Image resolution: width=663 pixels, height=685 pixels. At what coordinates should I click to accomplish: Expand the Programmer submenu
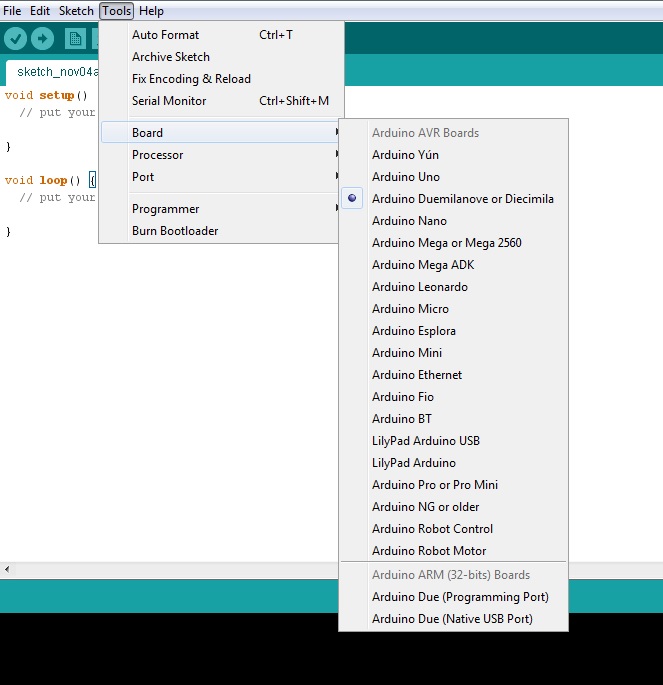(x=221, y=209)
